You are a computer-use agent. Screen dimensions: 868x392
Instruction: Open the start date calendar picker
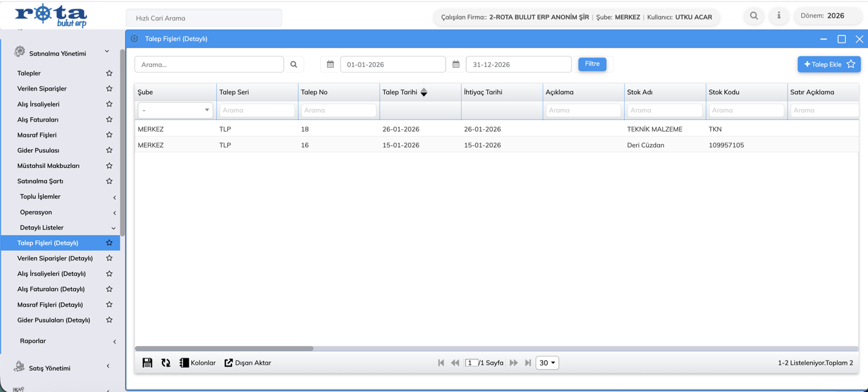pos(330,65)
